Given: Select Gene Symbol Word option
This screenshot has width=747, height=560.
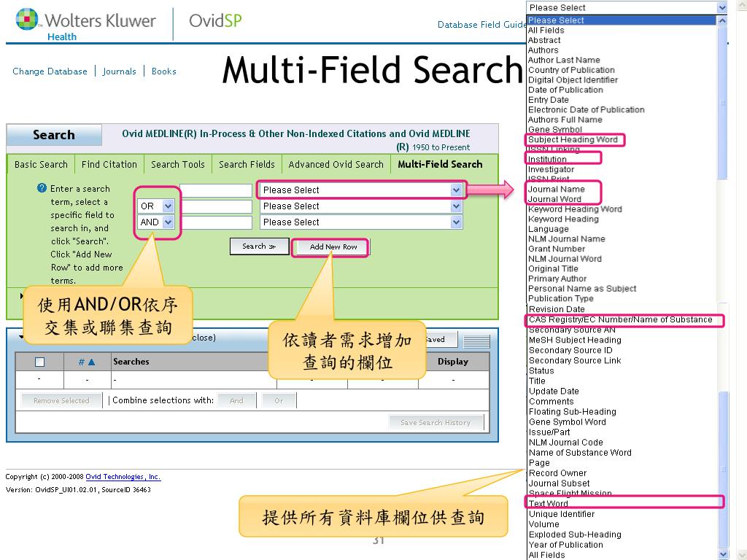Looking at the screenshot, I should (568, 422).
